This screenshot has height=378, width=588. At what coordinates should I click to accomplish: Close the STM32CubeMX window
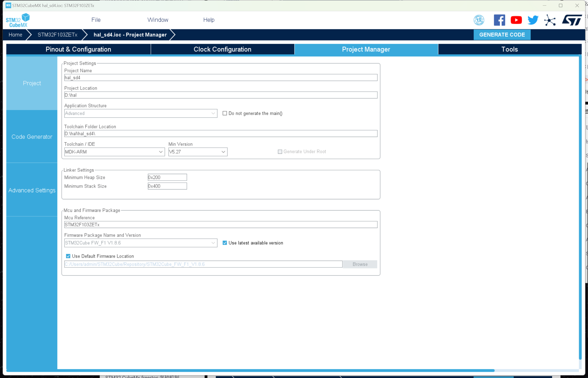(577, 5)
